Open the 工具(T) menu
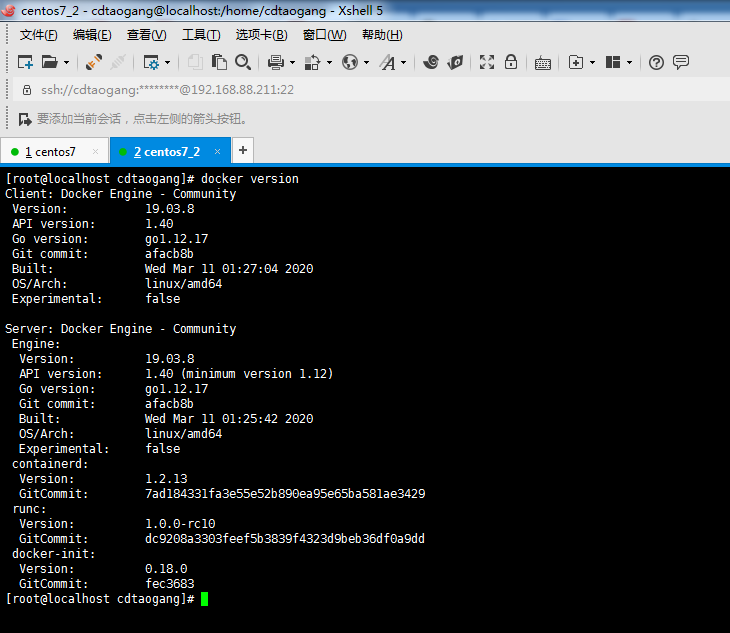The width and height of the screenshot is (730, 633). (201, 35)
